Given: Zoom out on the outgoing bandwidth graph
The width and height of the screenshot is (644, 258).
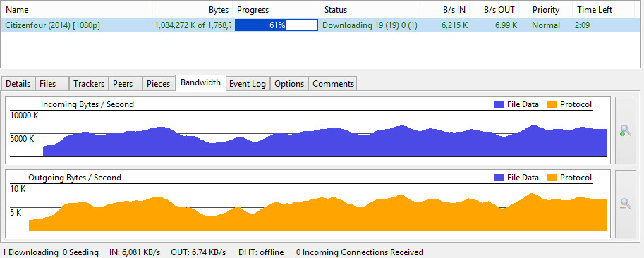Looking at the screenshot, I should 625,204.
